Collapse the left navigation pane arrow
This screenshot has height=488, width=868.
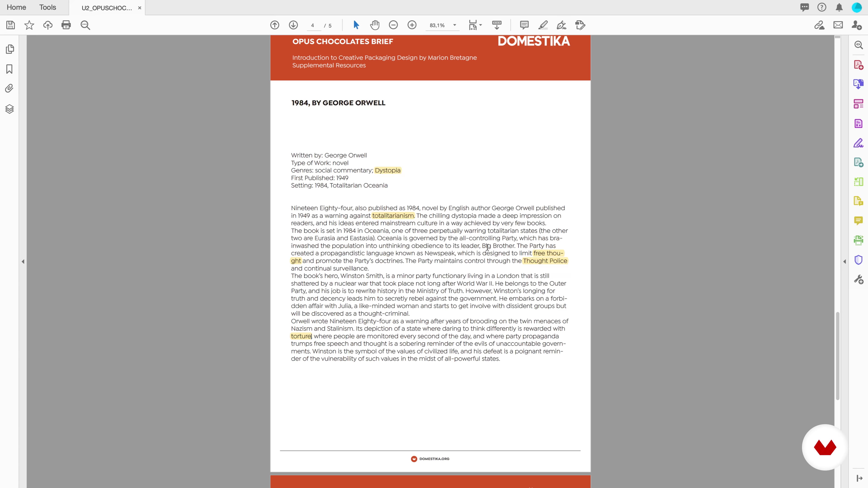[23, 262]
